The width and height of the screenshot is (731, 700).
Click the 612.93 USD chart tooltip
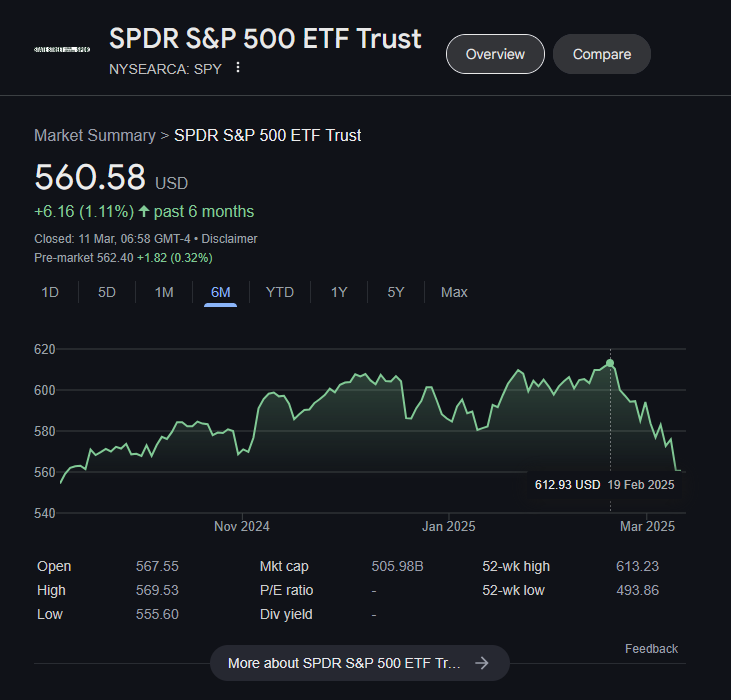tap(604, 485)
